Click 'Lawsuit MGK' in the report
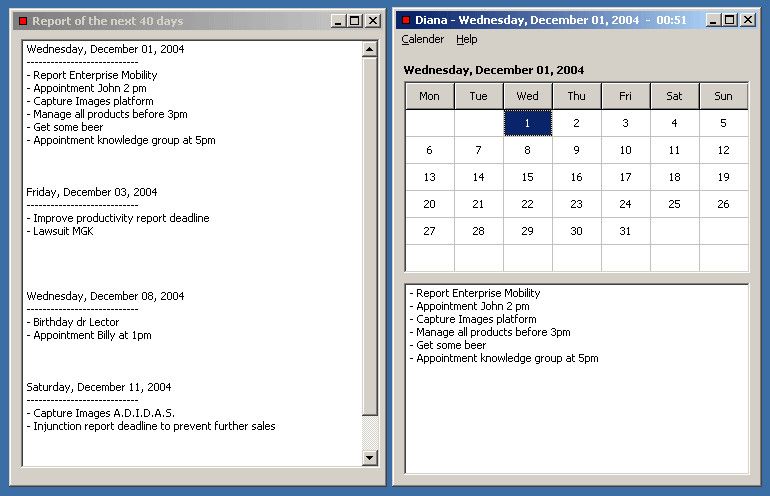Image resolution: width=770 pixels, height=496 pixels. [x=63, y=231]
